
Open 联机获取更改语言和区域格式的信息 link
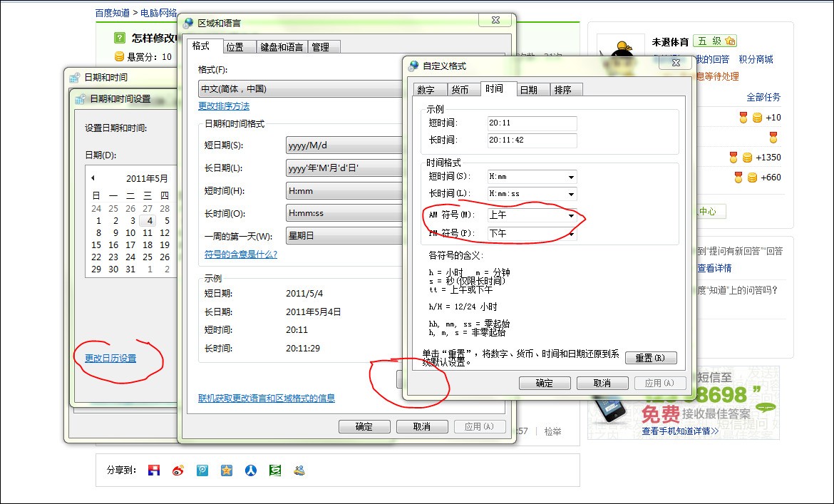(x=267, y=398)
